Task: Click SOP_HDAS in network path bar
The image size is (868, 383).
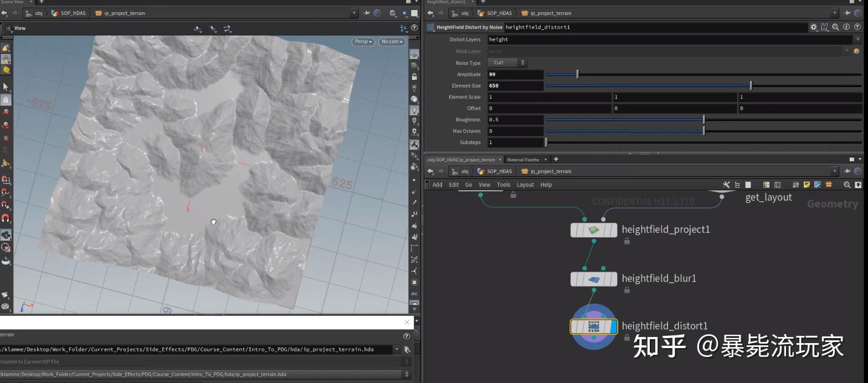Action: coord(499,171)
